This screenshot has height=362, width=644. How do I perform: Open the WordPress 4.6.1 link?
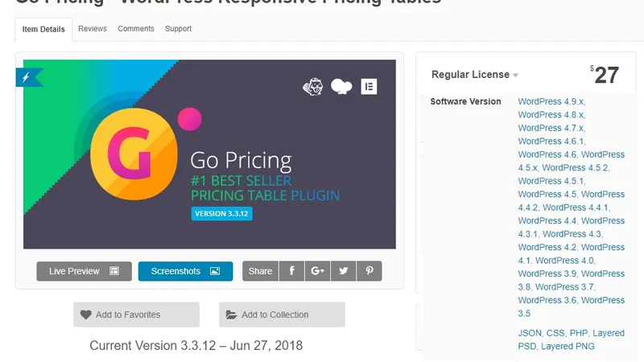pyautogui.click(x=551, y=142)
